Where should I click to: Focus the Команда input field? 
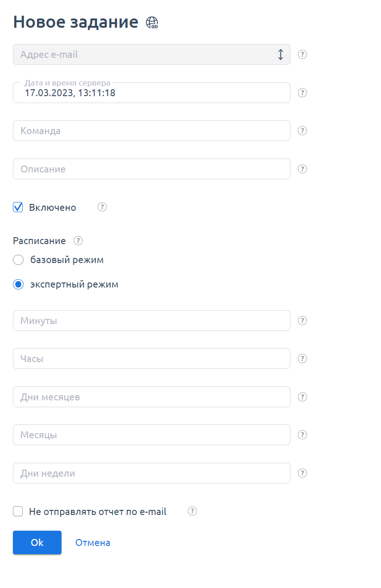pyautogui.click(x=151, y=131)
